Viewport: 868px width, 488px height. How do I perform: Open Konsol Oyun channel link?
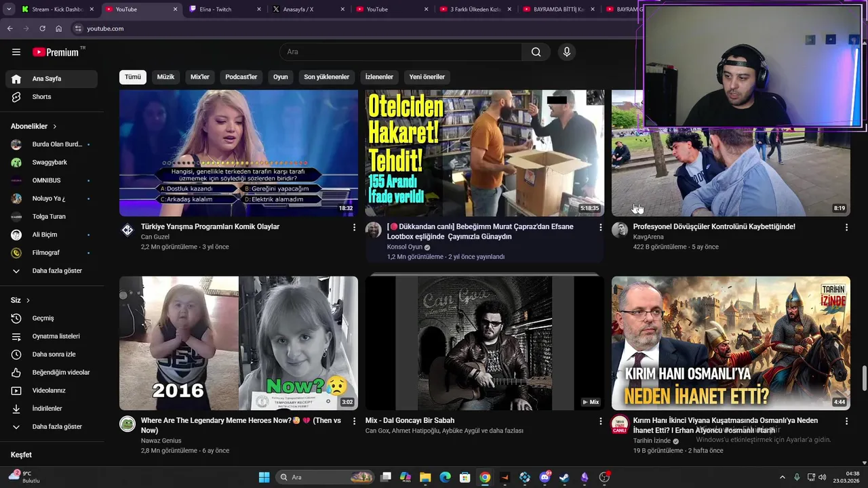pos(405,247)
